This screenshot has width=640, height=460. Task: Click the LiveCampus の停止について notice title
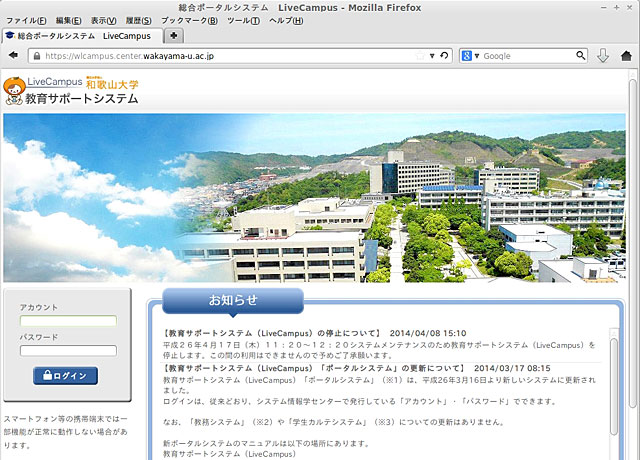click(272, 333)
